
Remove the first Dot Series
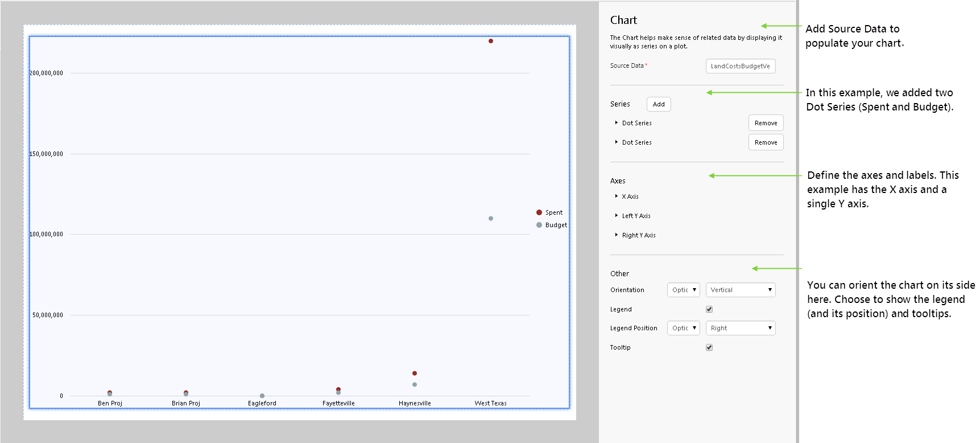tap(766, 123)
